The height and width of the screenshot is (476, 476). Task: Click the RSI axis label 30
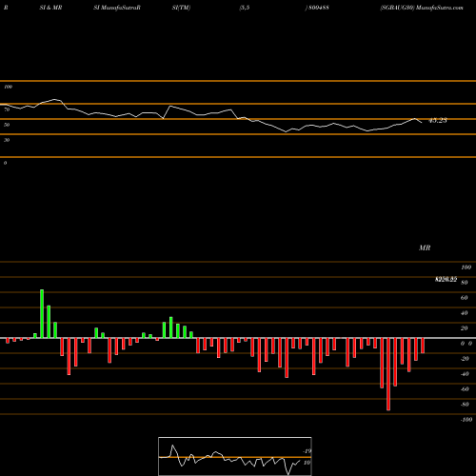tap(7, 140)
